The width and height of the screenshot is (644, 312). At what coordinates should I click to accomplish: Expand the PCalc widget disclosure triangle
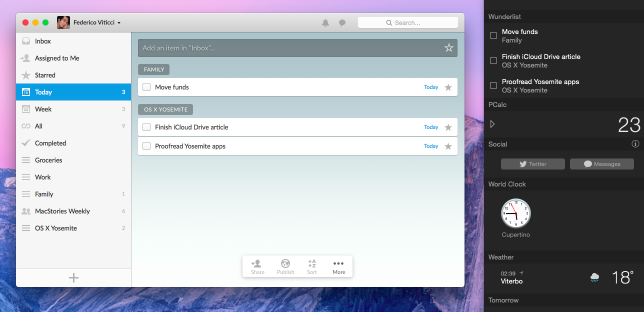pyautogui.click(x=492, y=124)
